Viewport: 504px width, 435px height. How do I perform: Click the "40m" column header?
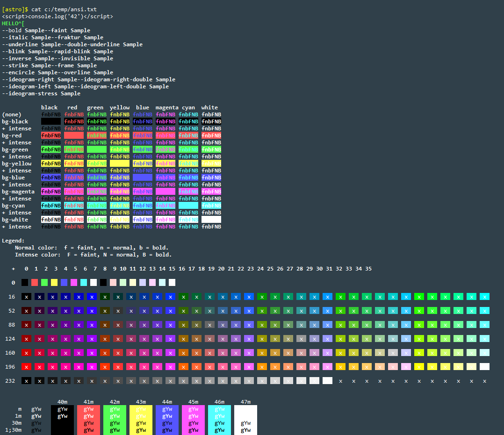click(62, 402)
